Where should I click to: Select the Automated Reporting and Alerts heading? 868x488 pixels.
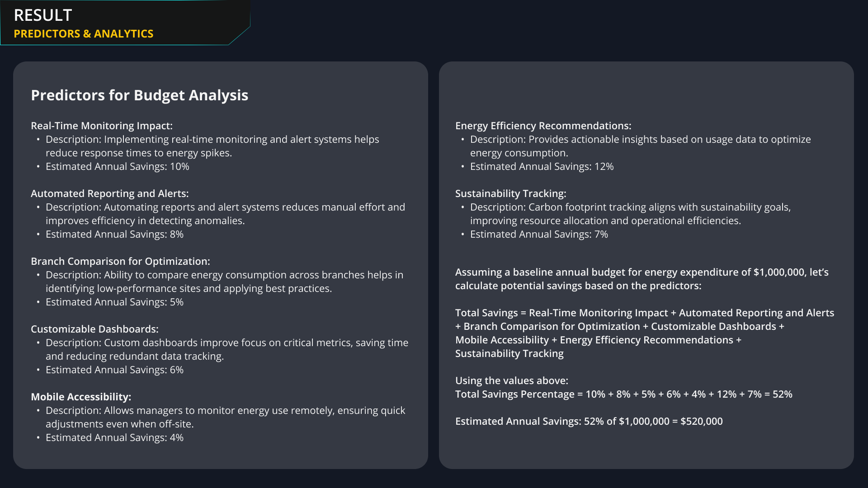109,193
